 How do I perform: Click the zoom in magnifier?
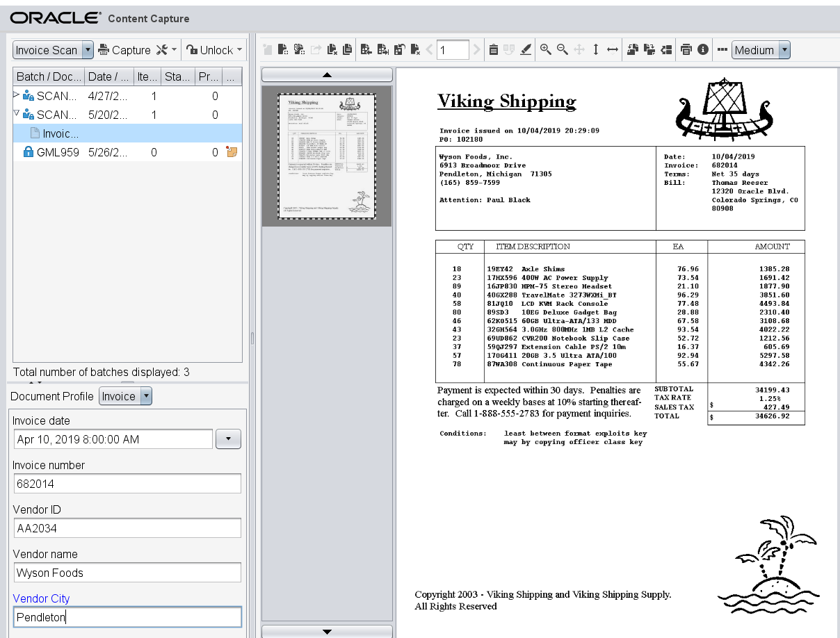click(546, 49)
